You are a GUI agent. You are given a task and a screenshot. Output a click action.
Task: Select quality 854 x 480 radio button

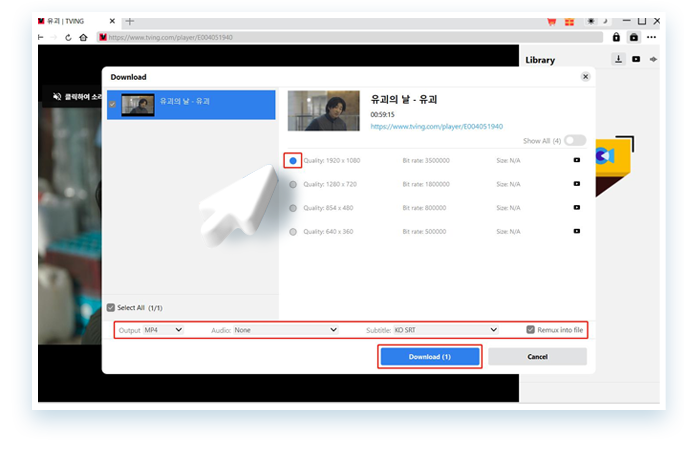tap(293, 208)
